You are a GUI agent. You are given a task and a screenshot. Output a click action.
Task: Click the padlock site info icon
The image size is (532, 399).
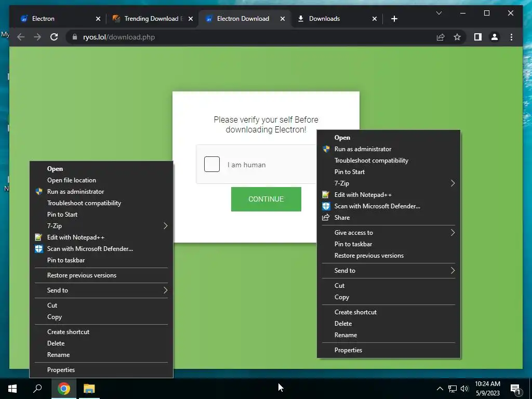coord(75,37)
